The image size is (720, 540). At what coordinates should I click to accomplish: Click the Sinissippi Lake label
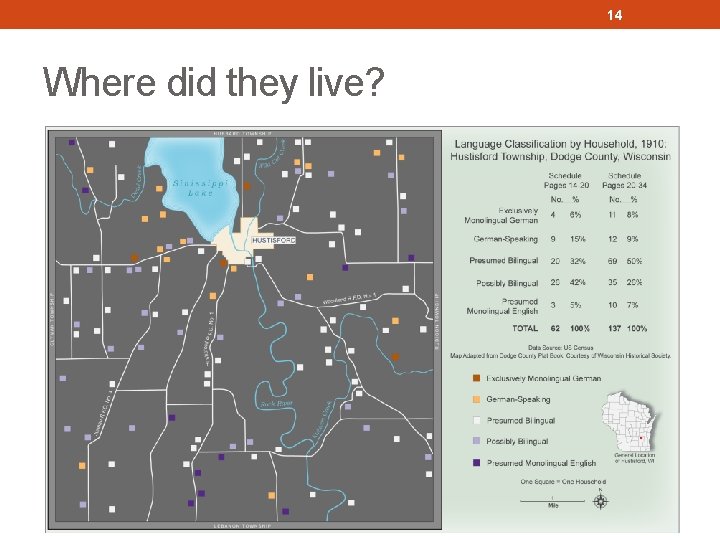pos(200,188)
